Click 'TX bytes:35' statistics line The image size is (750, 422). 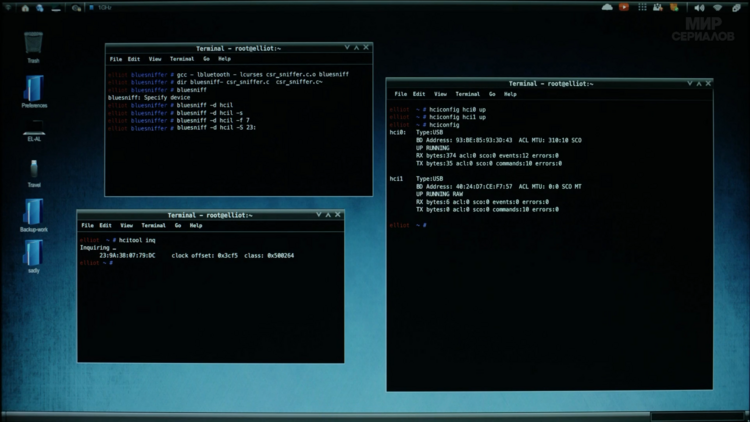(x=489, y=163)
